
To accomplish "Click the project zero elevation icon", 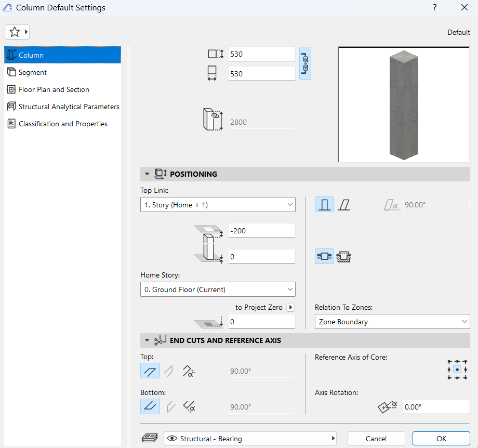I will pos(209,322).
